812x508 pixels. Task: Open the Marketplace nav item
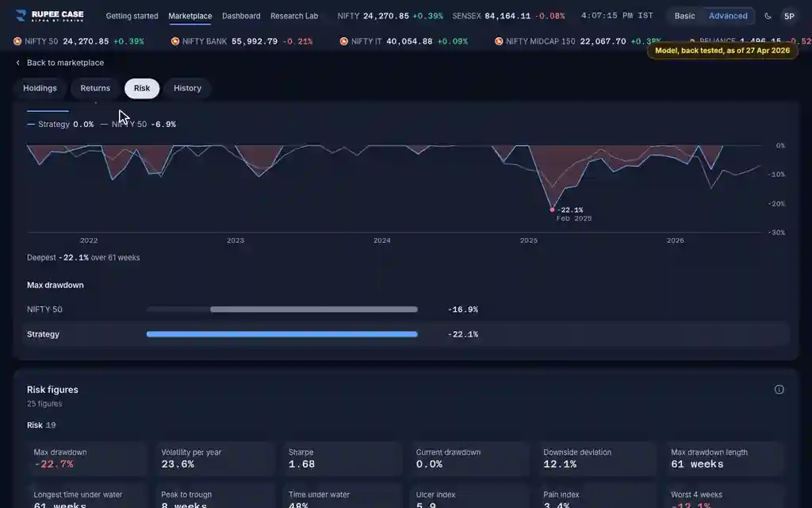click(190, 16)
